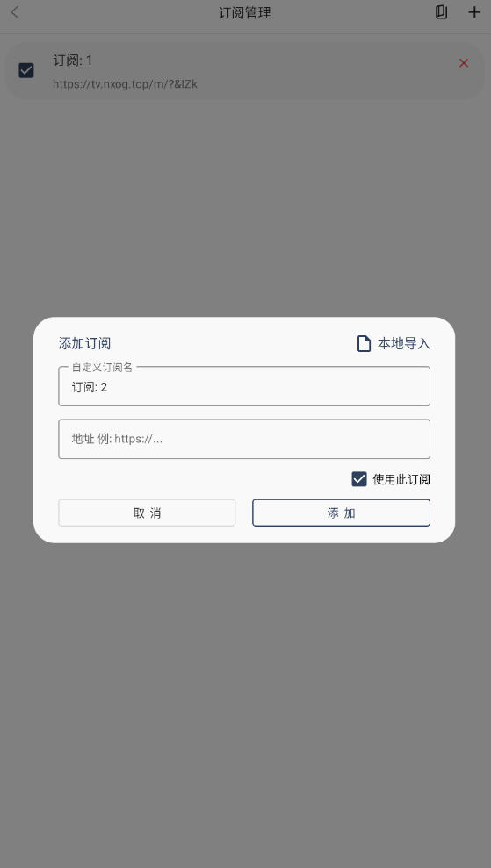Click the 地址 https address field
The image size is (491, 868).
click(x=244, y=439)
